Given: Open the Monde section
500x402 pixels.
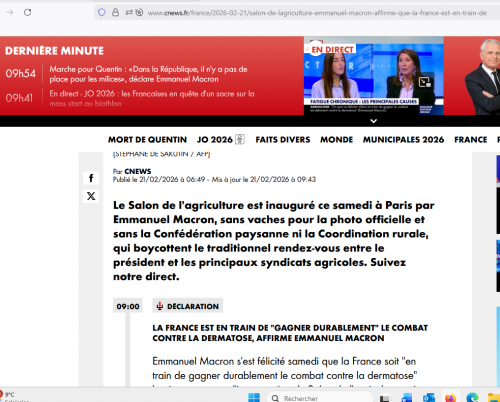Looking at the screenshot, I should 337,140.
